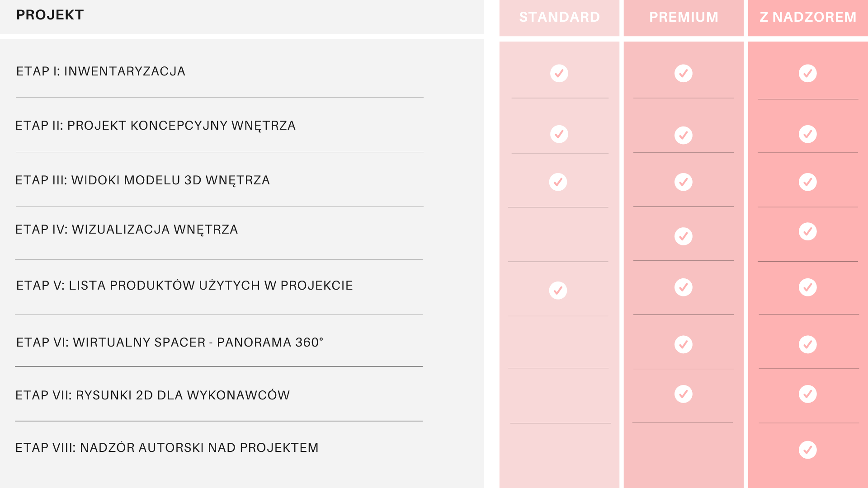Click Etap VII: Rysunki 2D dla wykonawców label
Screen dimensions: 868x488
coord(152,395)
